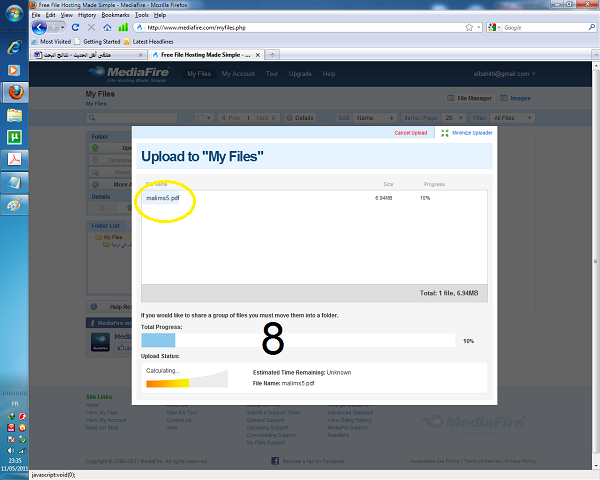Screen dimensions: 600x480
Task: Open the Filter All Files dropdown
Action: click(512, 118)
